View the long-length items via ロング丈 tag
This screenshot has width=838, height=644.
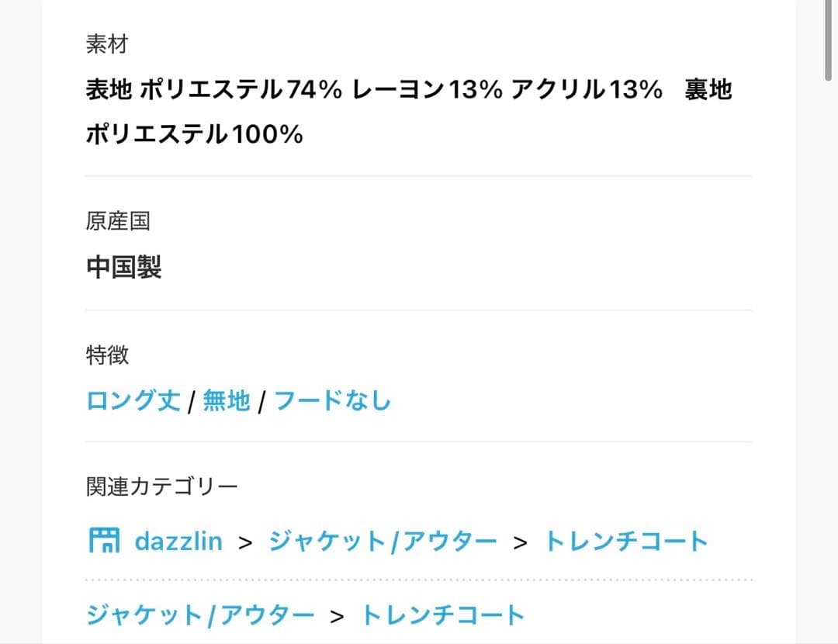(133, 400)
